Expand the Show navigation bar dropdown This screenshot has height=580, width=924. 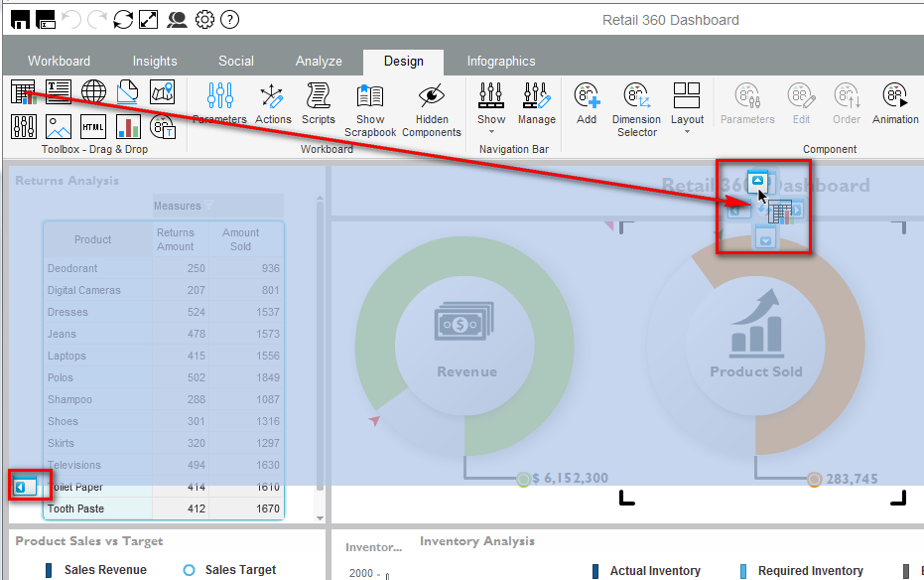click(x=491, y=108)
